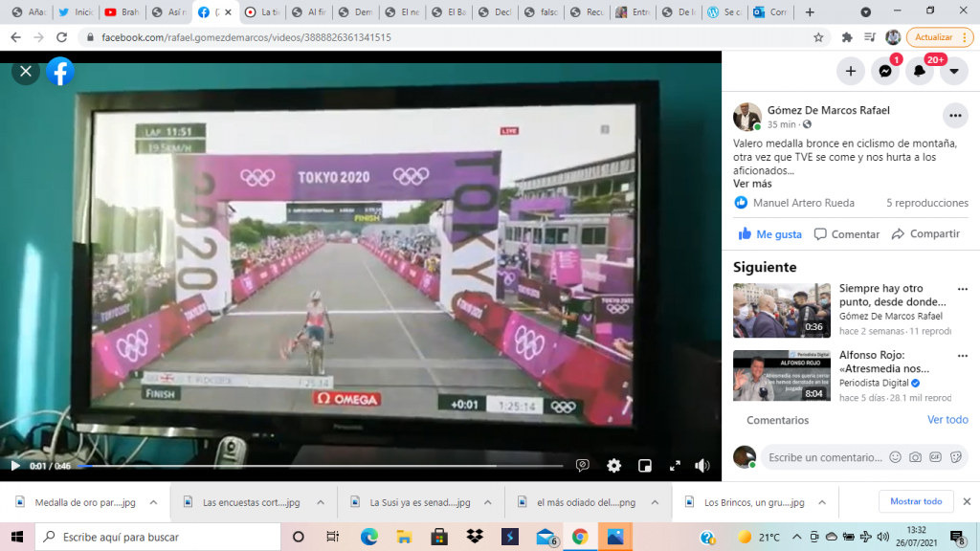Viewport: 980px width, 551px height.
Task: Mute the video volume
Action: pyautogui.click(x=702, y=466)
